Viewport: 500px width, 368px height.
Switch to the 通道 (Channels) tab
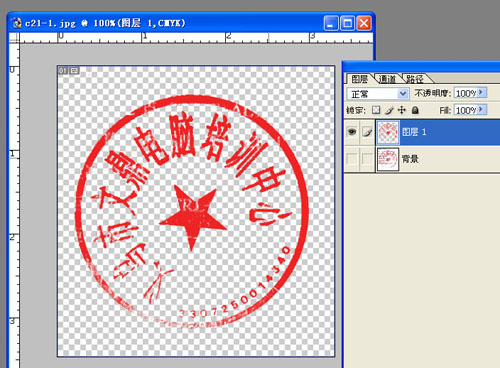click(x=387, y=79)
